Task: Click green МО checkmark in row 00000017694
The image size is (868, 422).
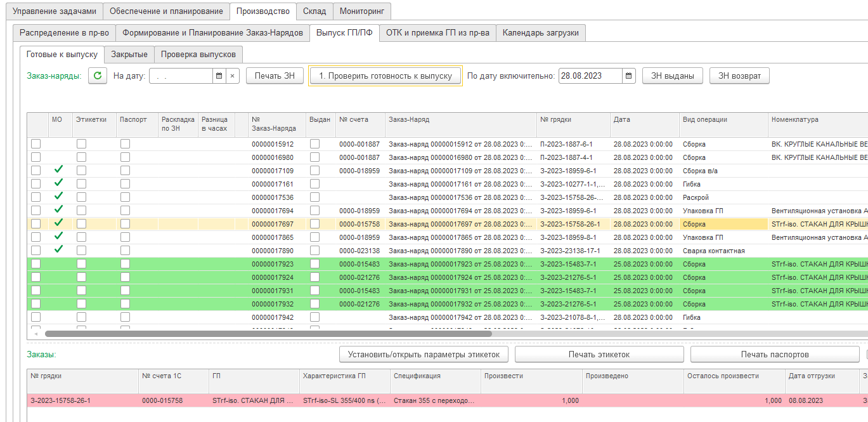Action: (58, 209)
